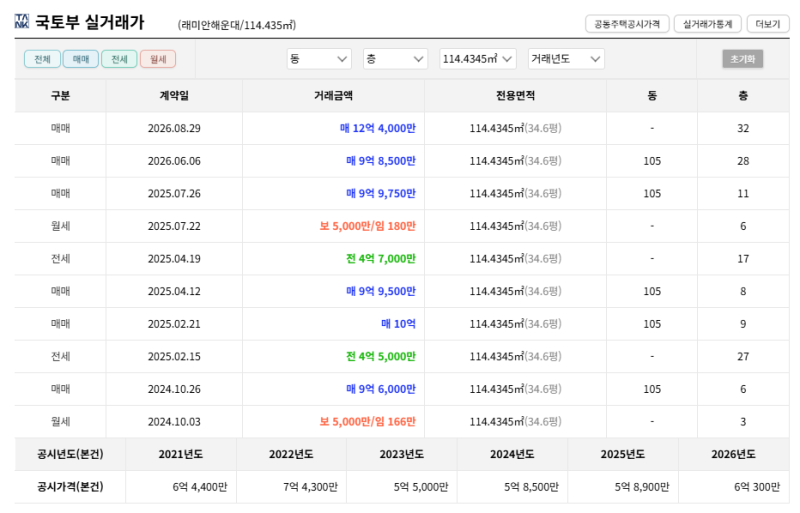Click contract date 2025.02.21

[x=174, y=324]
